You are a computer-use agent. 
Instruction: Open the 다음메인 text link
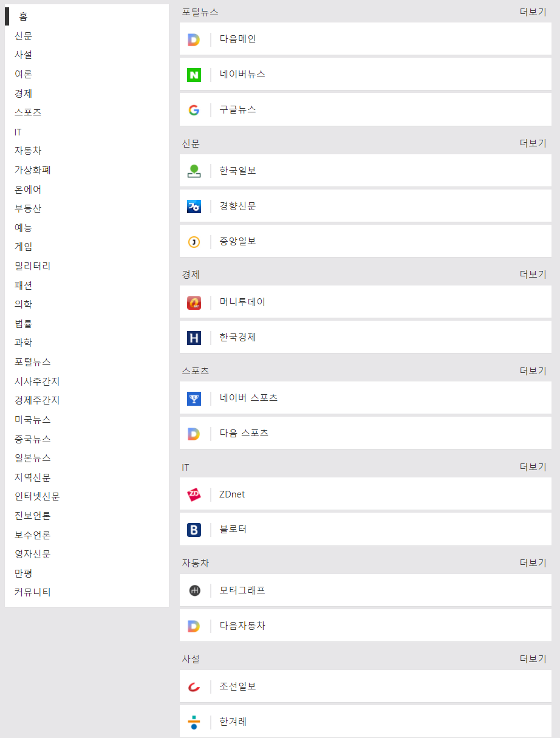tap(238, 39)
